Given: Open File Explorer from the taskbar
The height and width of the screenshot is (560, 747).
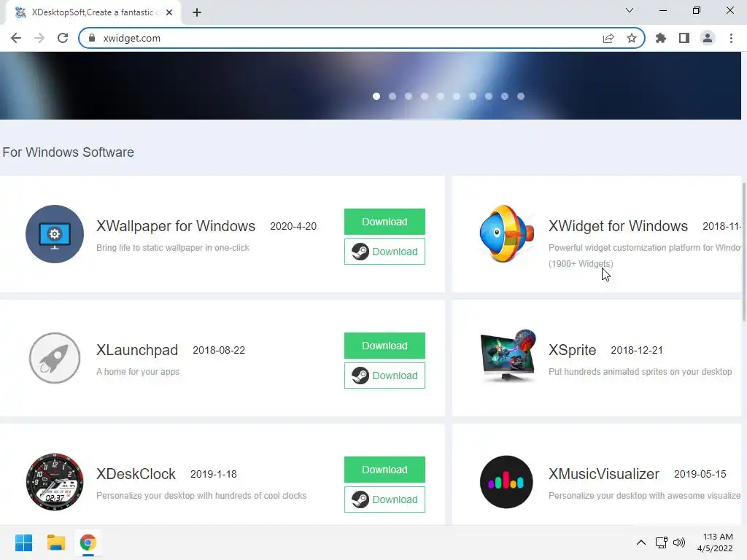Looking at the screenshot, I should pyautogui.click(x=55, y=542).
